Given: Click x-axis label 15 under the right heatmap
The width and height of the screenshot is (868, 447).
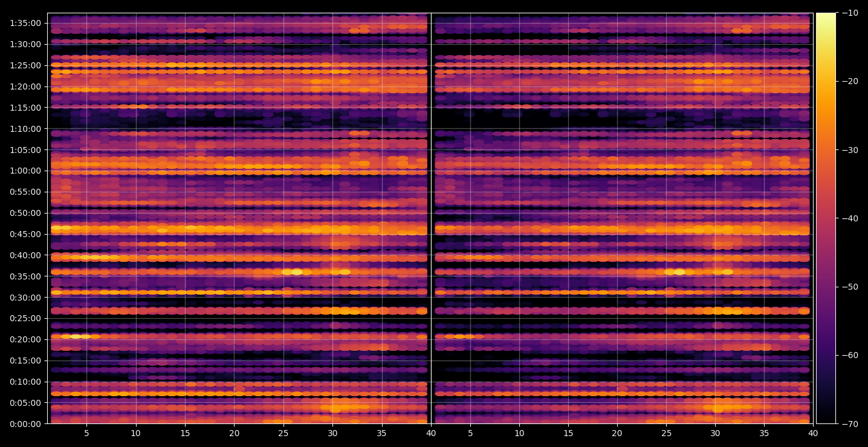Looking at the screenshot, I should (568, 433).
